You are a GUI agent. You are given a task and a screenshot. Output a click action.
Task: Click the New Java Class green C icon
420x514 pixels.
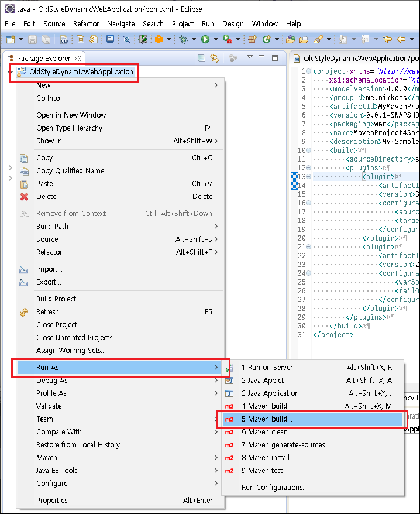[x=267, y=40]
